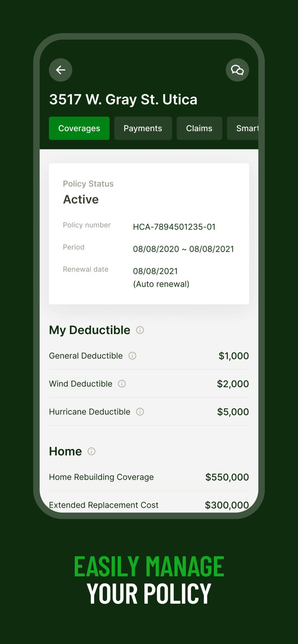Tap the Wind Deductible $2,000 entry

pyautogui.click(x=149, y=384)
